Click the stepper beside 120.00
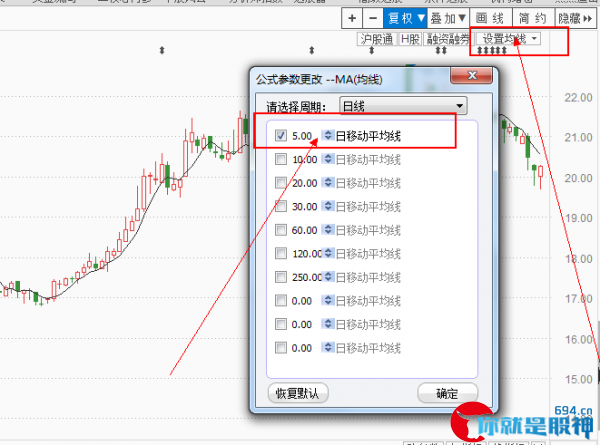The height and width of the screenshot is (445, 600). click(x=328, y=253)
